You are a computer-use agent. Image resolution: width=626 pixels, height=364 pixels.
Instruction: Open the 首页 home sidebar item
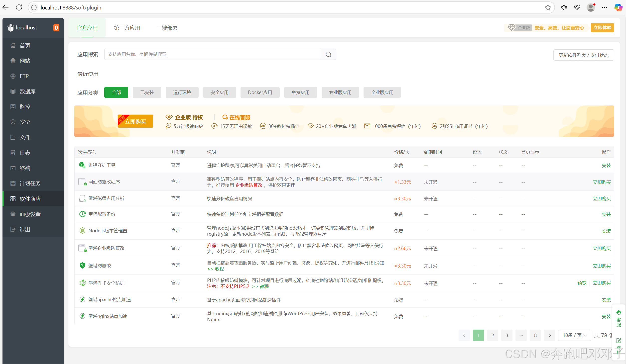(33, 45)
